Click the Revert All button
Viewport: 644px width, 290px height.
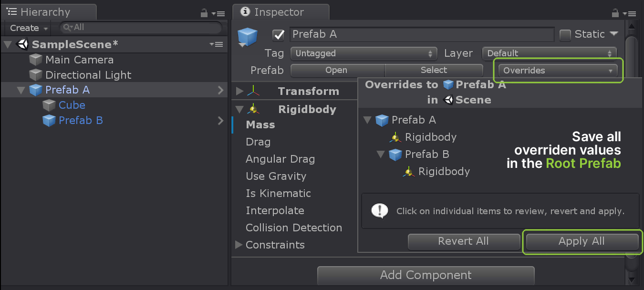point(463,241)
